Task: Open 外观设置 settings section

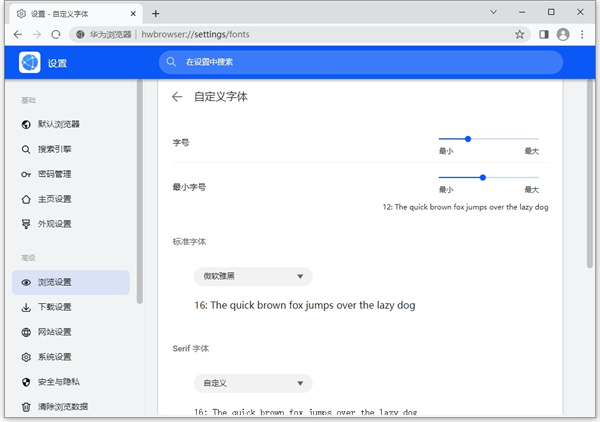Action: click(x=71, y=224)
